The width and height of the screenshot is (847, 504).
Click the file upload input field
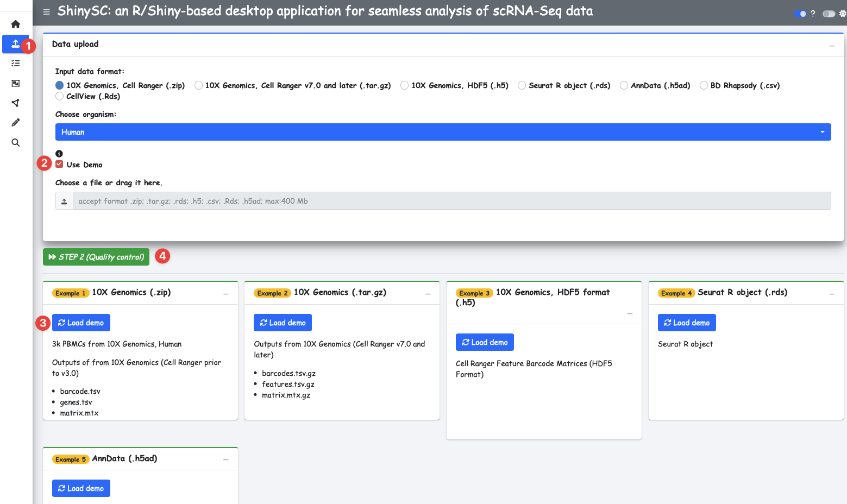coord(451,201)
